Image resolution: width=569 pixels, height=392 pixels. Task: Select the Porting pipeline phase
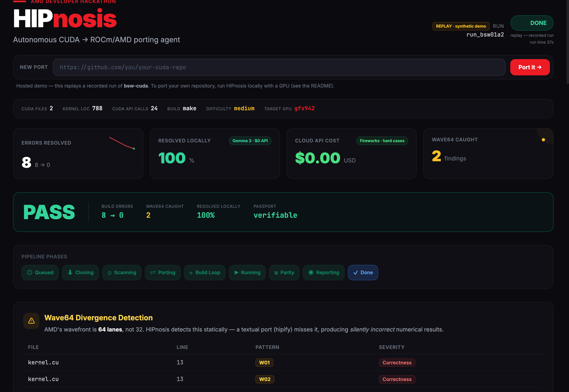tap(163, 272)
